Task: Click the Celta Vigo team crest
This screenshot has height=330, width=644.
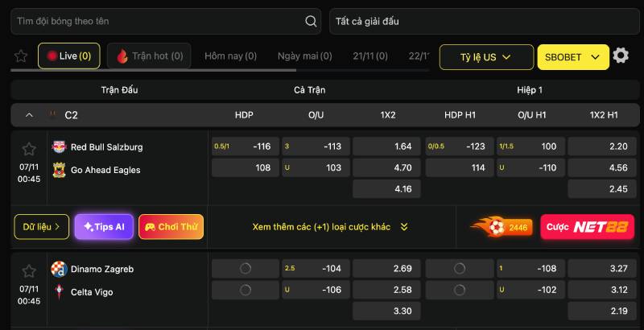Action: (x=59, y=291)
